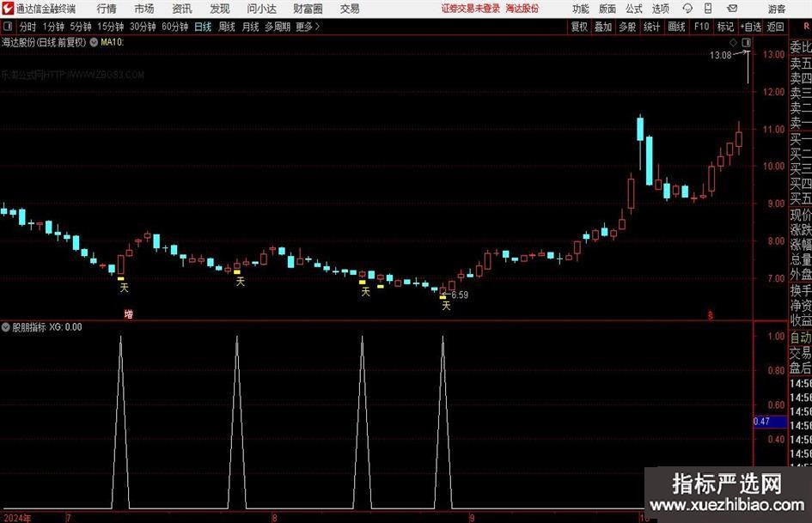
Task: Switch to 周线 weekly period tab
Action: point(227,27)
